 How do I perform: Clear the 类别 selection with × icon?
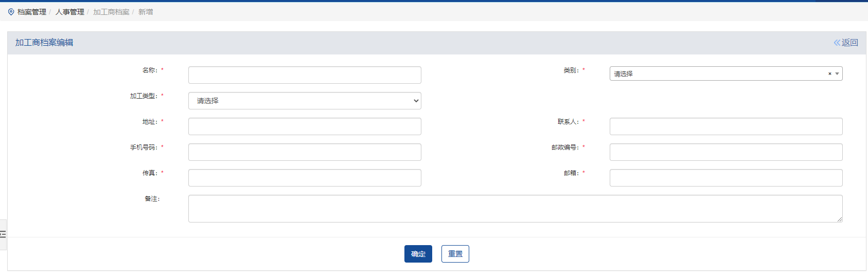pyautogui.click(x=829, y=74)
